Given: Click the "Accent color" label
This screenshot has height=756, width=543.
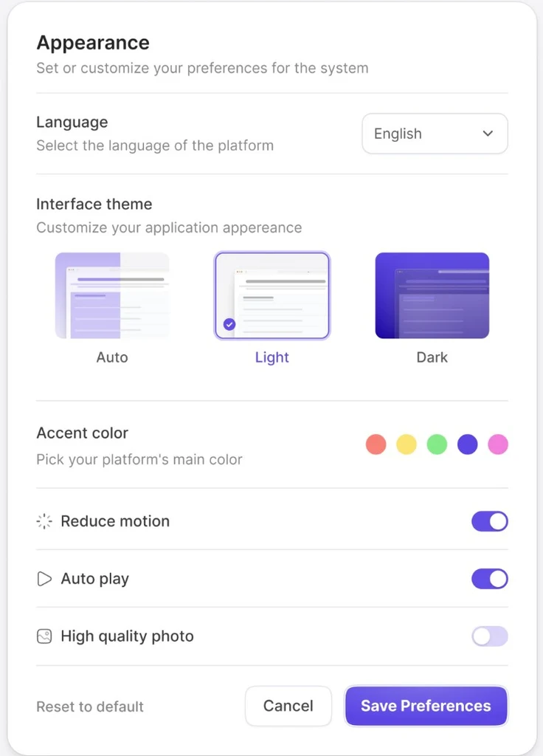Looking at the screenshot, I should tap(83, 433).
